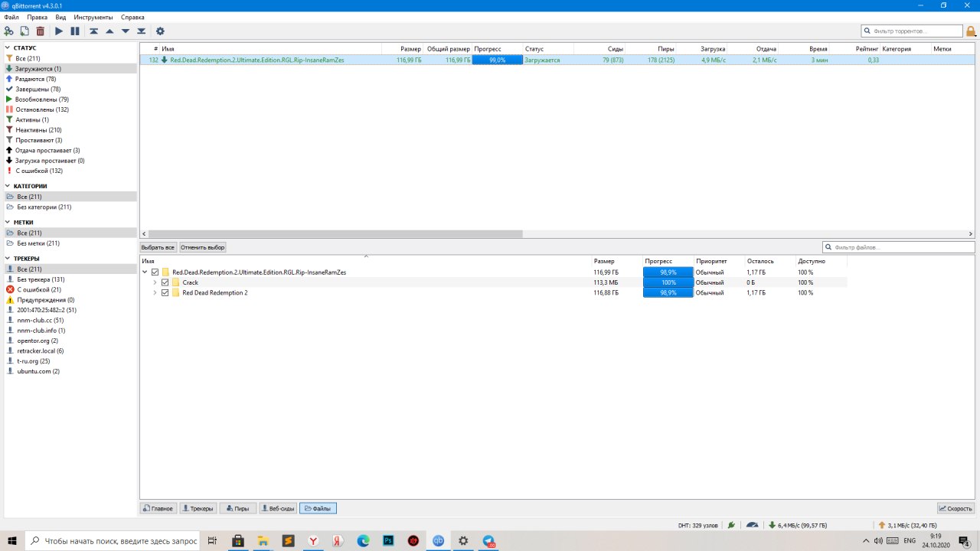Viewport: 980px width, 551px height.
Task: Click the Отменить выбор button
Action: [202, 247]
